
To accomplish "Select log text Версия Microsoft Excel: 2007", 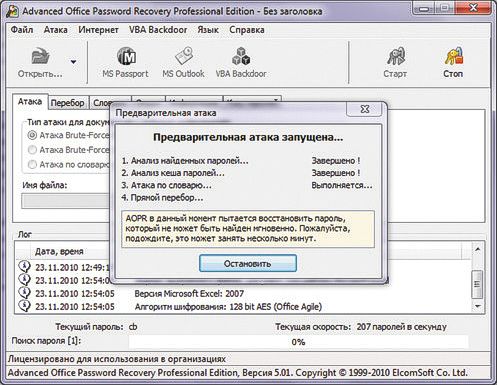I will [x=189, y=294].
